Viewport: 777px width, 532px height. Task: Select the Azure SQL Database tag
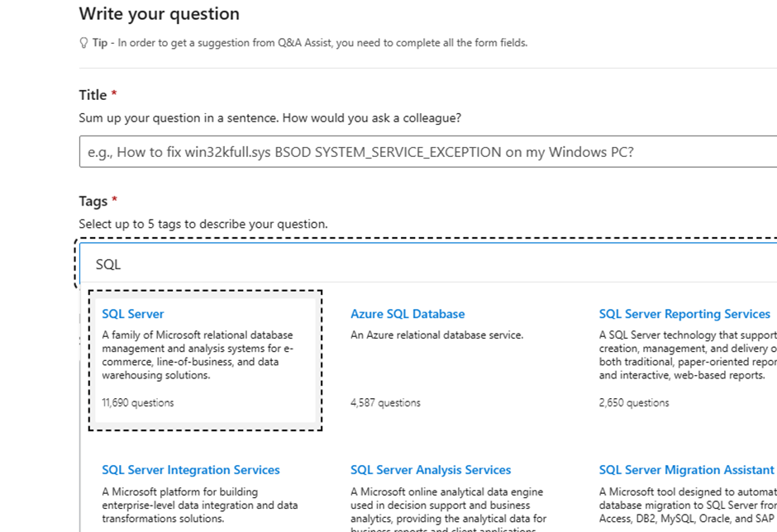[408, 314]
